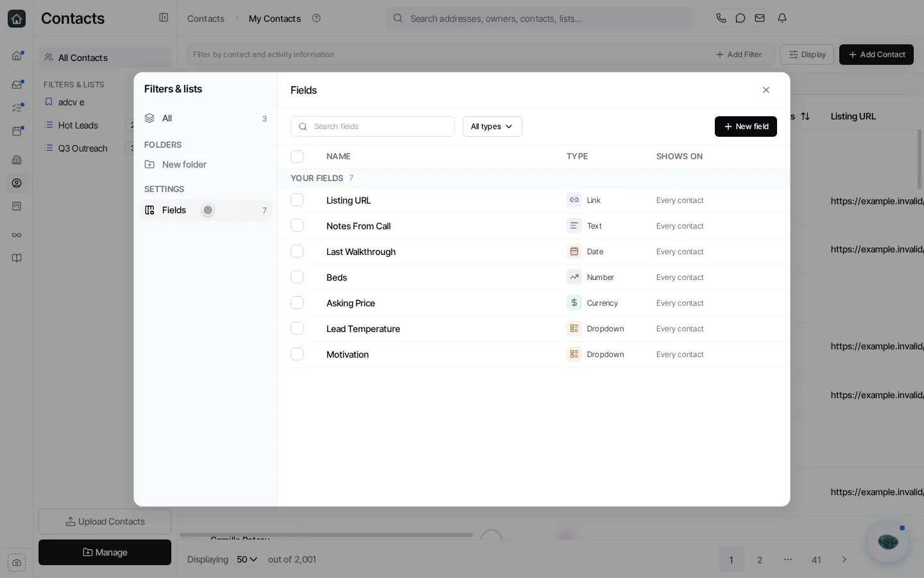Open the Display options menu
This screenshot has width=924, height=578.
[807, 55]
